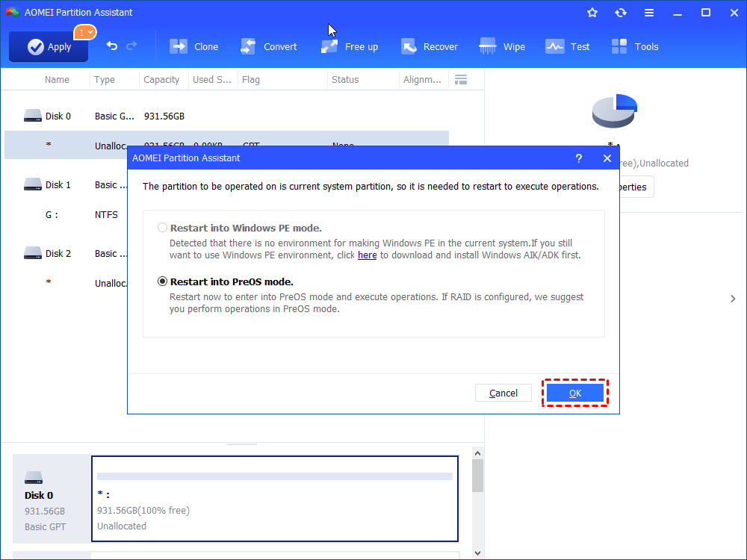Open the Free up tool

click(x=349, y=46)
